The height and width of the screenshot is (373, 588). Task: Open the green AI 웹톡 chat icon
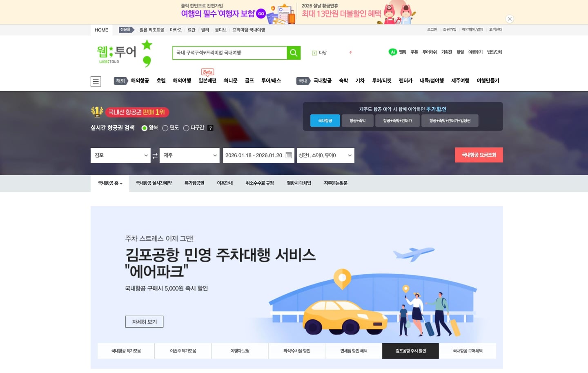coord(392,52)
